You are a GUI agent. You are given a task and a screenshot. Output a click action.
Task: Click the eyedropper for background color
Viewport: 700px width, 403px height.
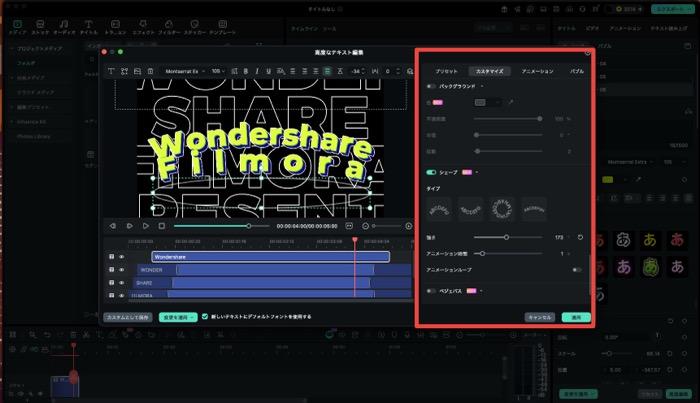point(511,102)
